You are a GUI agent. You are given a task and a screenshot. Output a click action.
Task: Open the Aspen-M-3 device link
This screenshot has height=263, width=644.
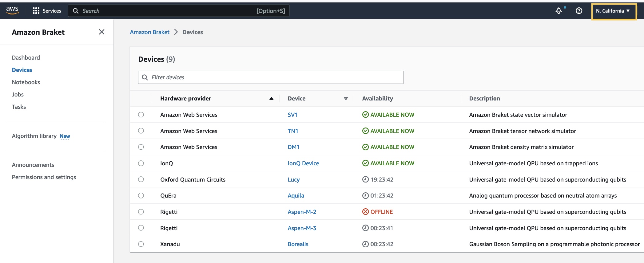tap(302, 228)
